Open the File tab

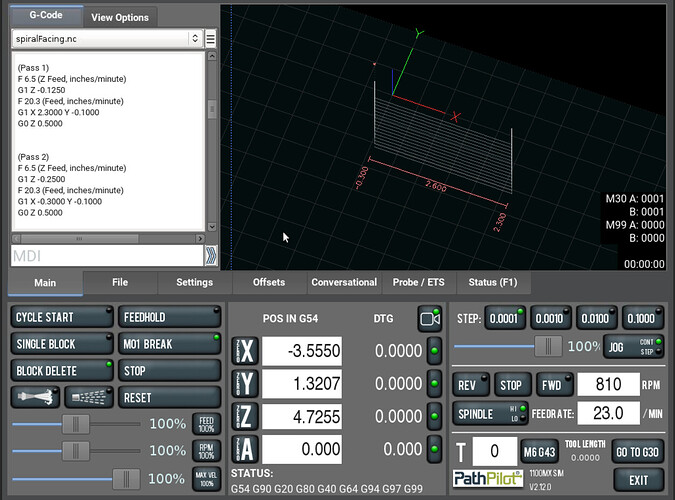[x=120, y=283]
